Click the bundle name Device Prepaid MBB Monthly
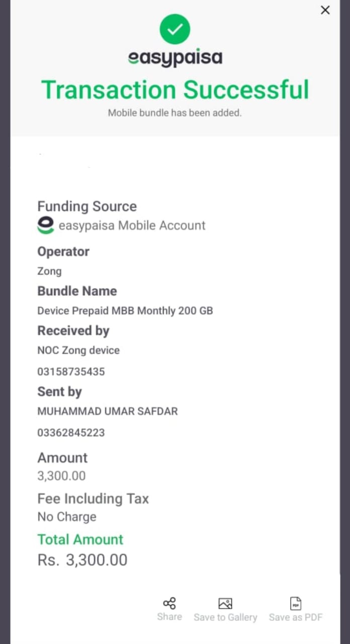Image resolution: width=350 pixels, height=644 pixels. (125, 310)
